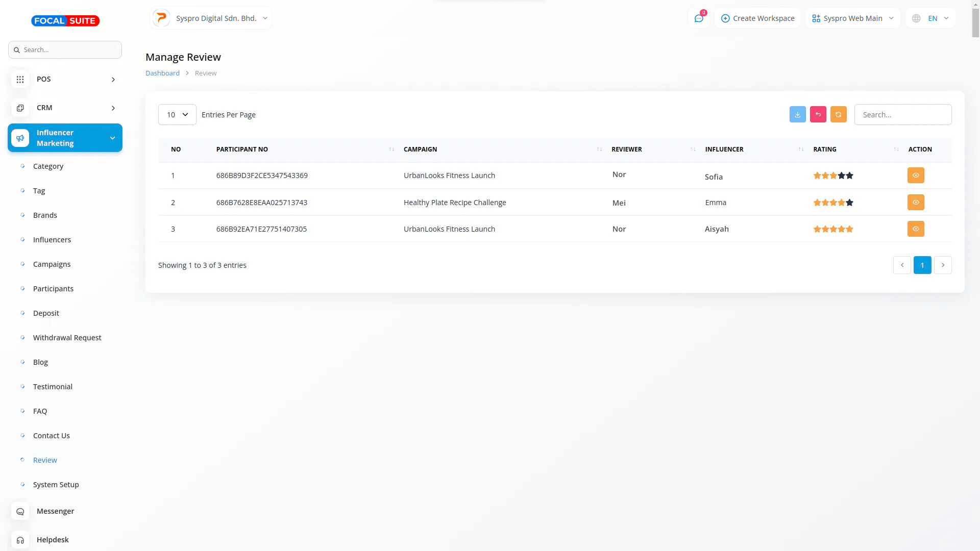Viewport: 980px width, 551px height.
Task: Click Aisyah's five-star rating
Action: [833, 229]
